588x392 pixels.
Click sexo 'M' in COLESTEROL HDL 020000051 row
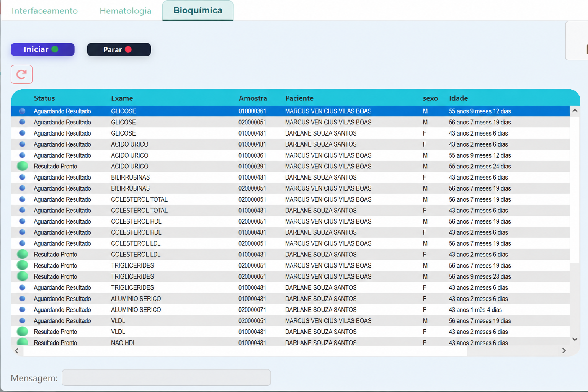tap(425, 222)
